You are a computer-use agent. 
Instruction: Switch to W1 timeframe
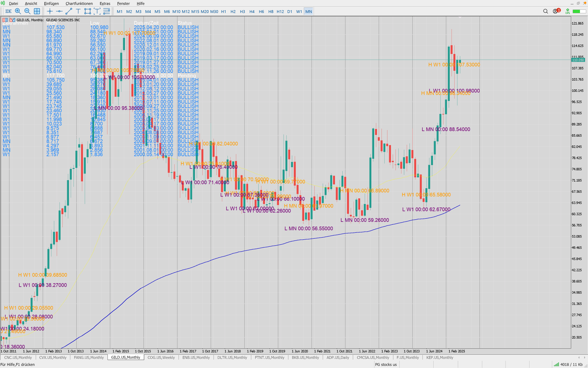coord(299,12)
